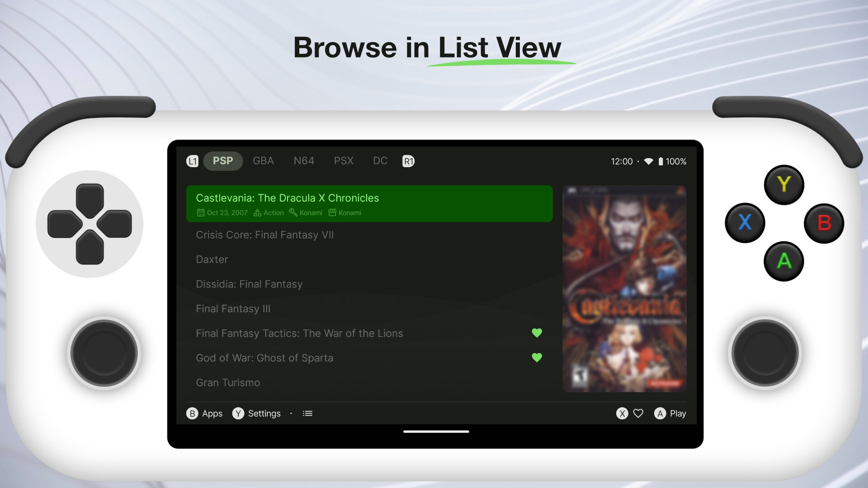Image resolution: width=868 pixels, height=488 pixels.
Task: Switch to PSX console tab
Action: [x=344, y=161]
